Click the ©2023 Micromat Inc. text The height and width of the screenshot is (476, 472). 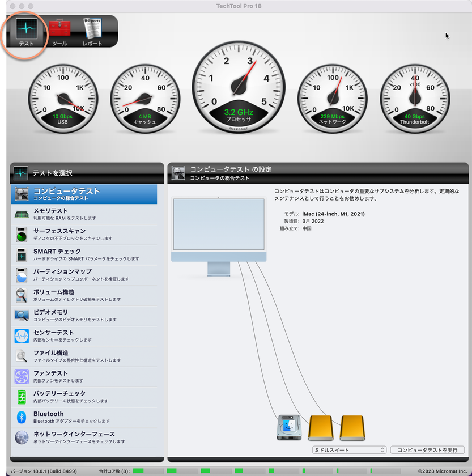pos(443,471)
